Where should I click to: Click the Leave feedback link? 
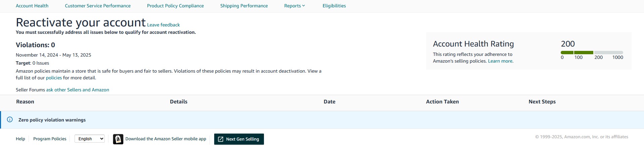164,25
